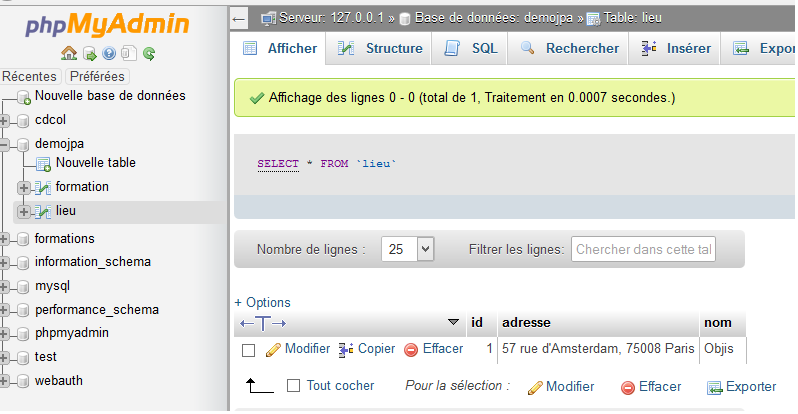Tick the Tout cocher checkbox
The width and height of the screenshot is (798, 414).
click(x=294, y=386)
